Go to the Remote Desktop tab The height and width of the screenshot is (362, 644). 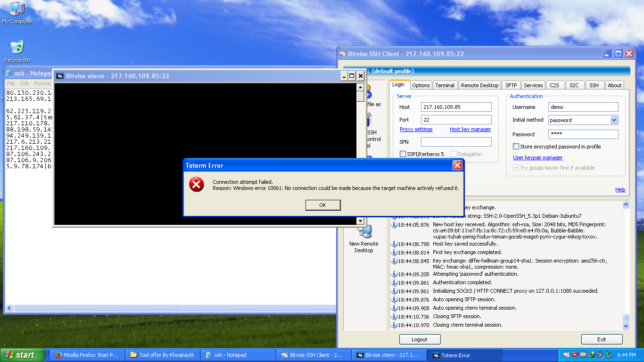pos(479,85)
